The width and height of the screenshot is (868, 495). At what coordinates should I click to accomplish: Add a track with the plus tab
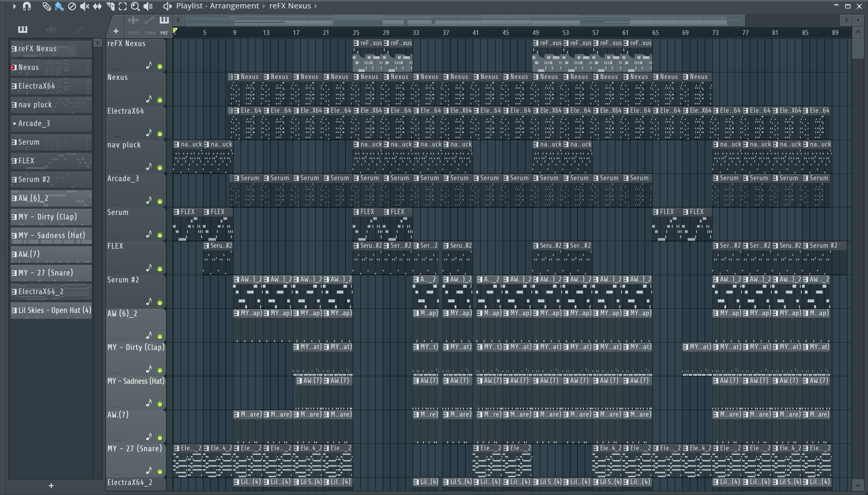[x=116, y=31]
